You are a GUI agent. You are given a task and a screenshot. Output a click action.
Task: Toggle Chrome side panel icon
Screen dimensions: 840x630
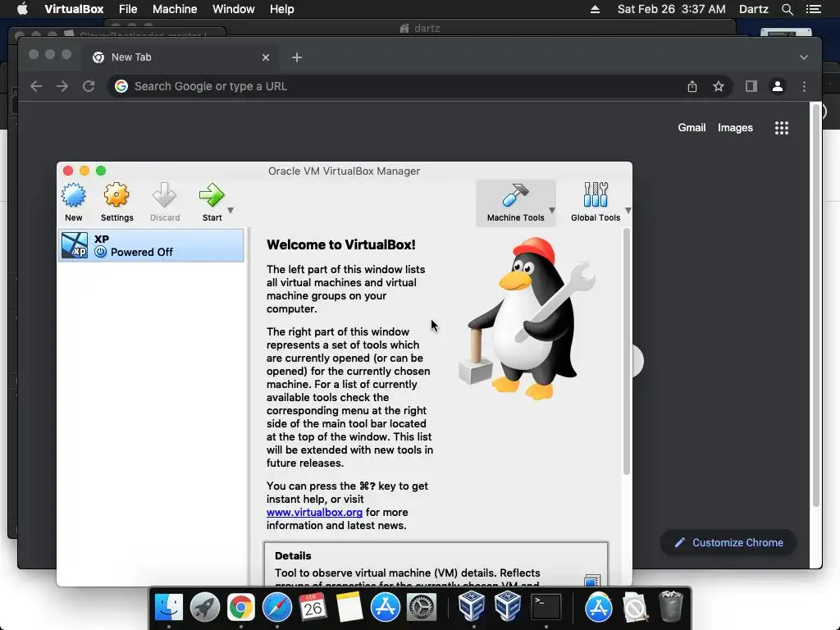[751, 86]
